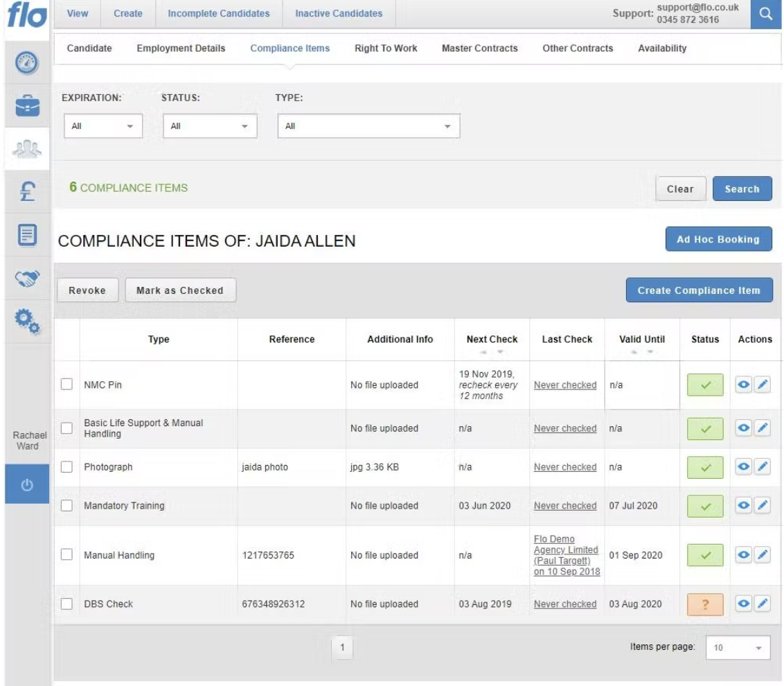Open the briefcase jobs icon in sidebar

click(27, 105)
